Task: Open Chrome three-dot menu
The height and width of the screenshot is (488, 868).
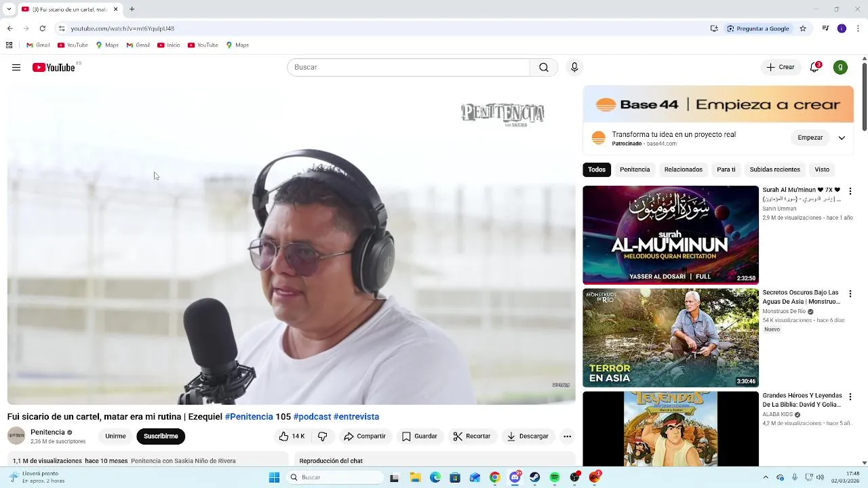Action: (x=858, y=28)
